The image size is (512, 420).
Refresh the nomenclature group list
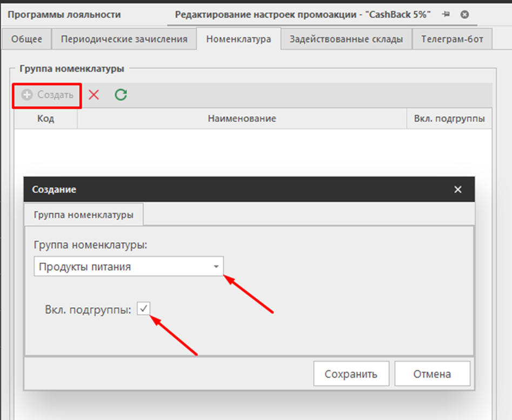pos(121,95)
